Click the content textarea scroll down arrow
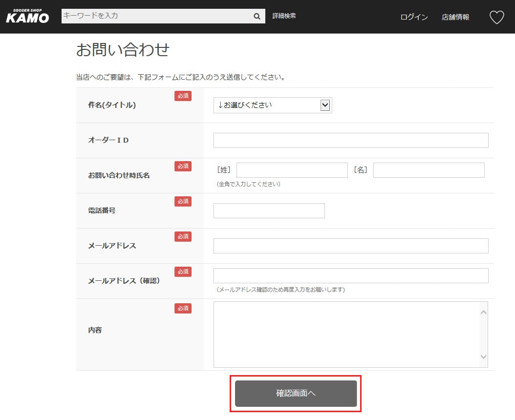Screen dimensions: 515x420 pos(483,357)
